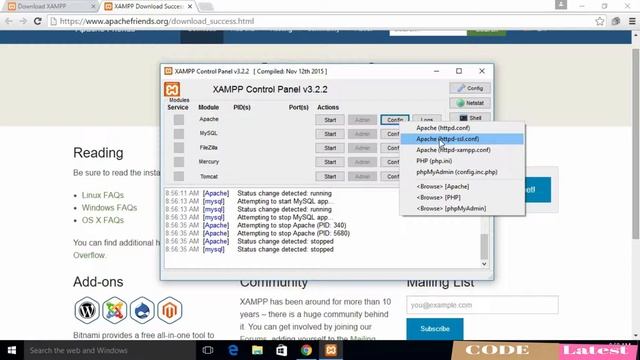
Task: Click the Subscribe button
Action: [x=435, y=329]
